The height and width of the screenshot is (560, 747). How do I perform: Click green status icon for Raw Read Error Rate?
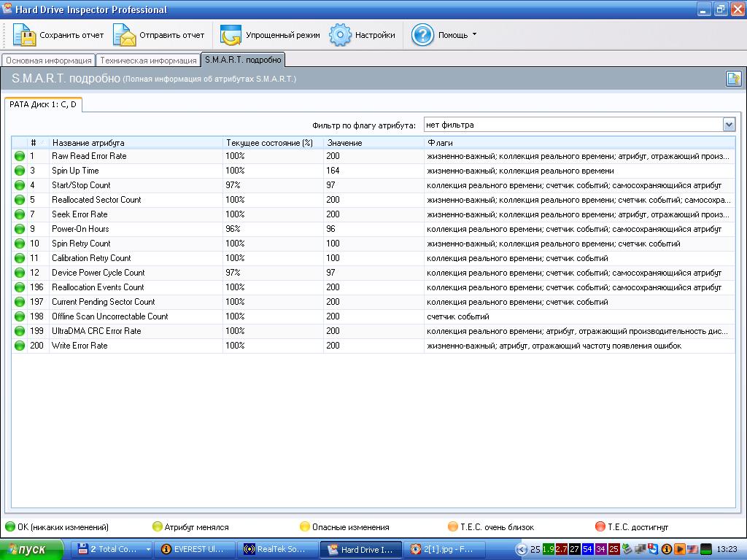[20, 156]
